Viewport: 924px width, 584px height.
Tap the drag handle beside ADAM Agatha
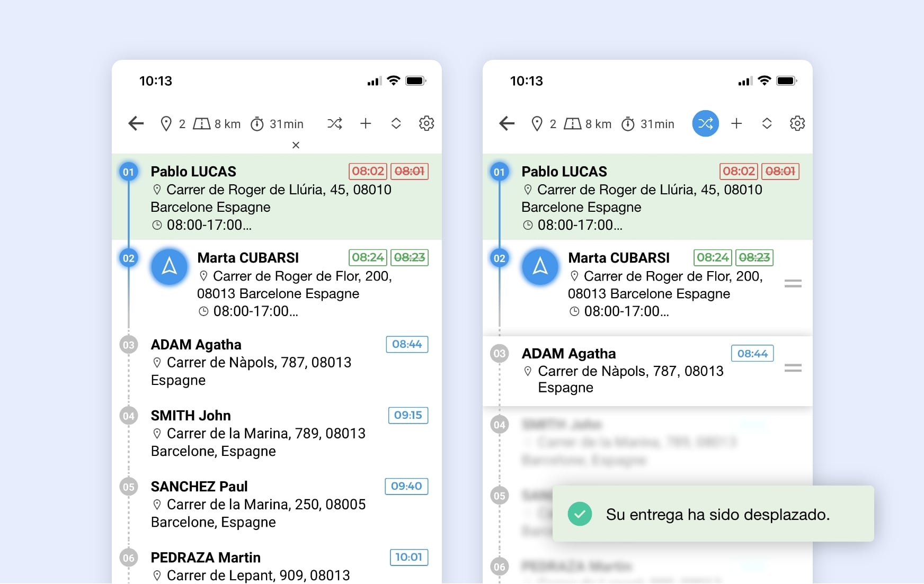793,368
